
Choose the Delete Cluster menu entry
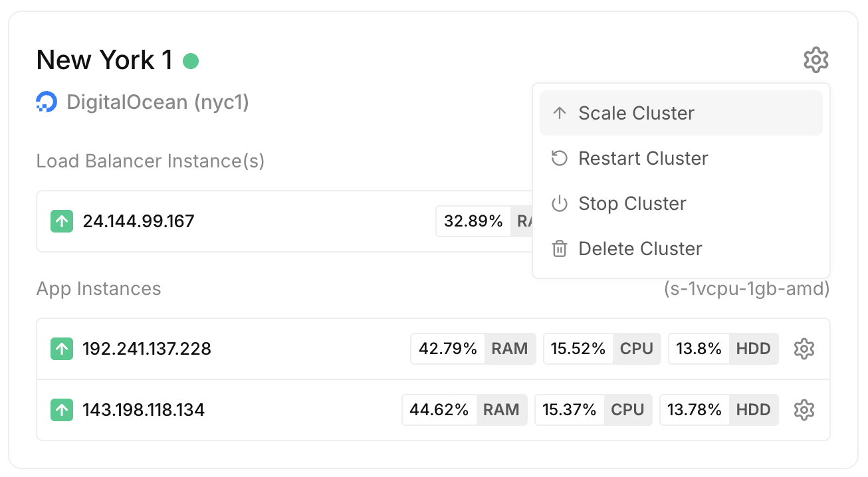point(681,248)
